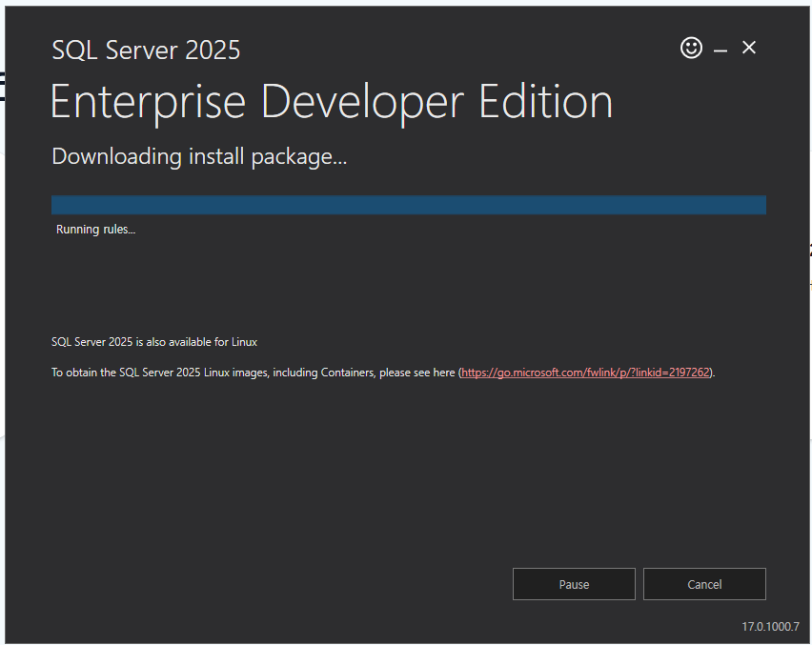Click the download progress bar
812x645 pixels.
[409, 205]
